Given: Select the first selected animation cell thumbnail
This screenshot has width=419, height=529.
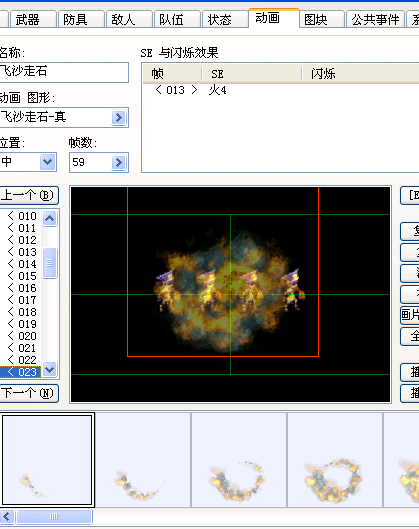Looking at the screenshot, I should (x=47, y=460).
